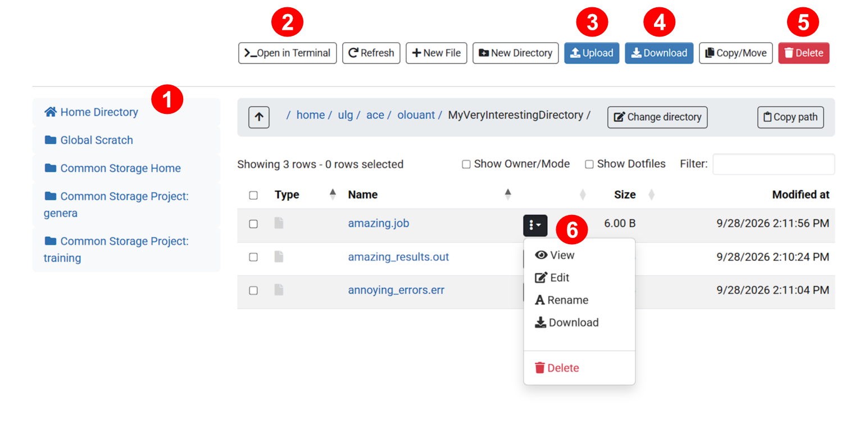Open the amazing_results.out file name link
This screenshot has height=431, width=868.
coord(398,257)
